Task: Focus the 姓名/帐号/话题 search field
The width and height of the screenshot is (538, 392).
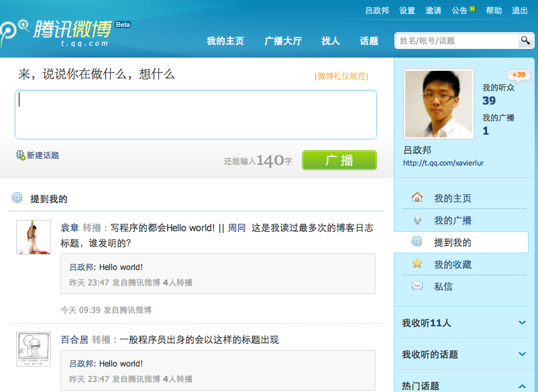Action: pyautogui.click(x=456, y=41)
